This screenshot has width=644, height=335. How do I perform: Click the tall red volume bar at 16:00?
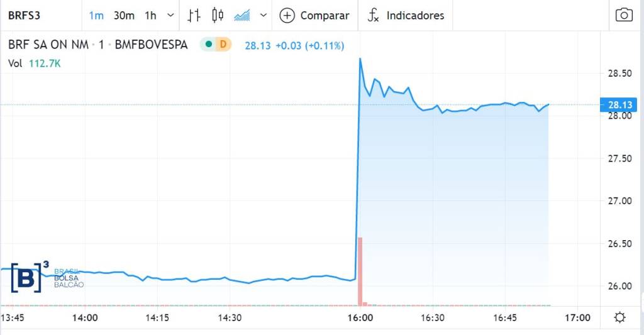tap(360, 270)
